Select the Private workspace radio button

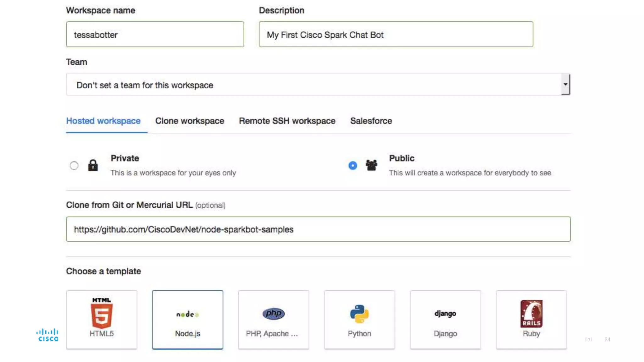point(74,165)
